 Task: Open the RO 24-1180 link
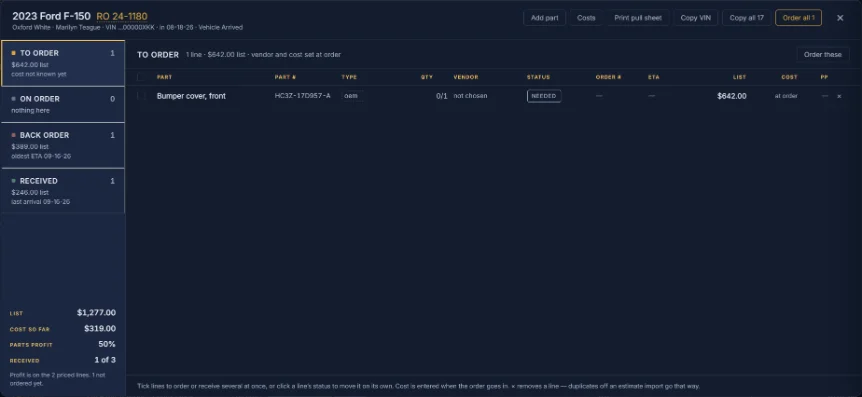coord(121,16)
